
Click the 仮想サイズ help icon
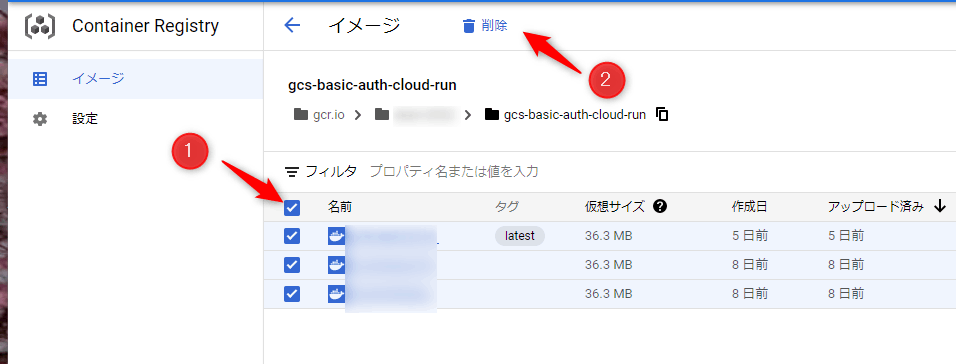click(659, 207)
